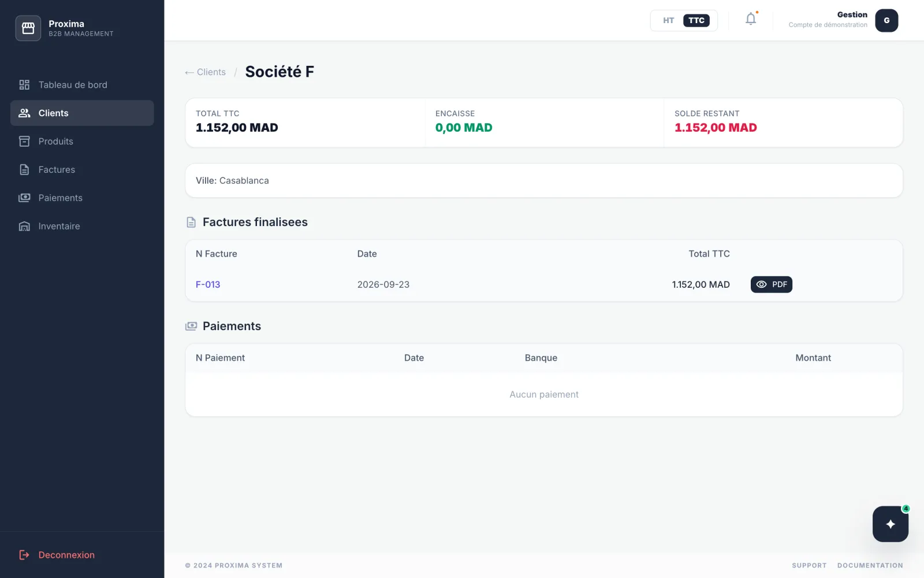
Task: Switch amounts display to HT
Action: coord(668,21)
